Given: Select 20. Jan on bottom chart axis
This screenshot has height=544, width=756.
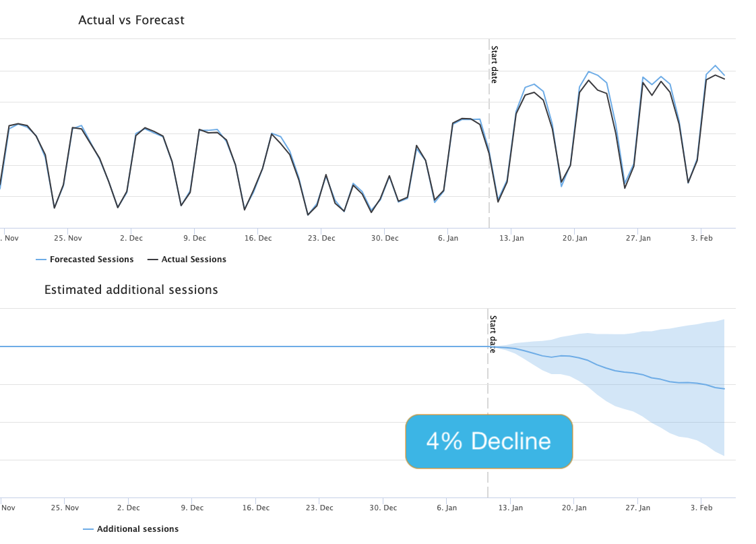Looking at the screenshot, I should pyautogui.click(x=574, y=508).
